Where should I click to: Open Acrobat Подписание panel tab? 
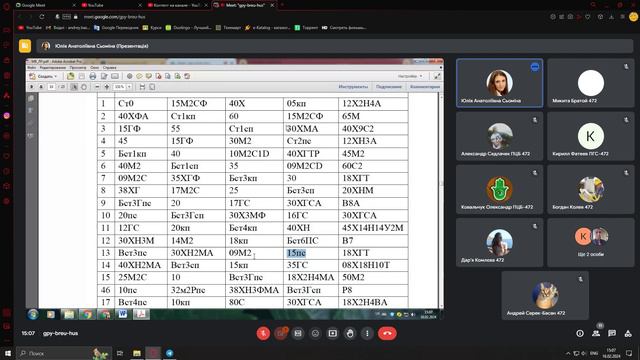(389, 87)
